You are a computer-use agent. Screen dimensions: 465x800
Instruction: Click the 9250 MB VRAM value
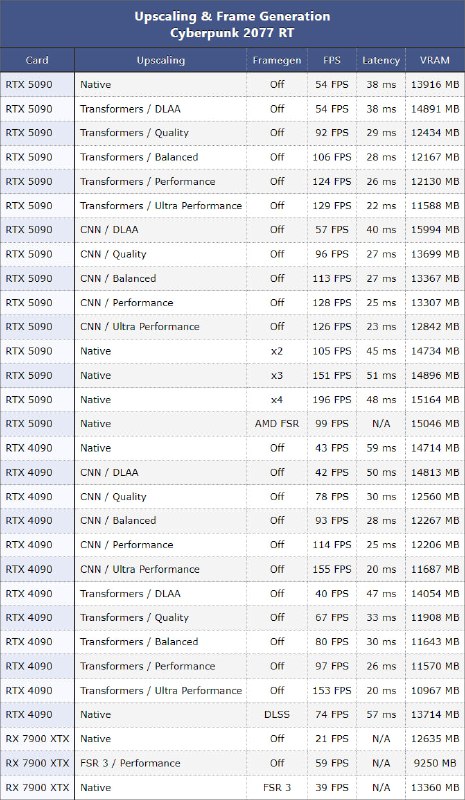pos(435,763)
